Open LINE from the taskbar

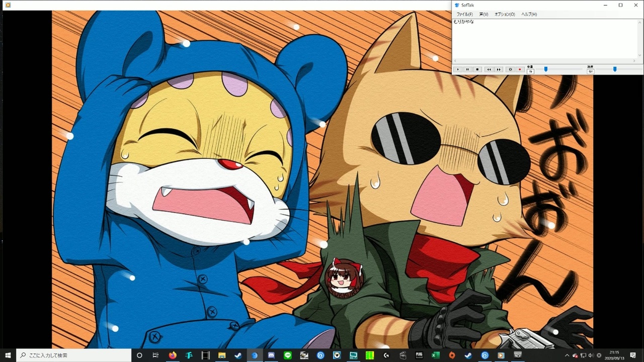[287, 355]
